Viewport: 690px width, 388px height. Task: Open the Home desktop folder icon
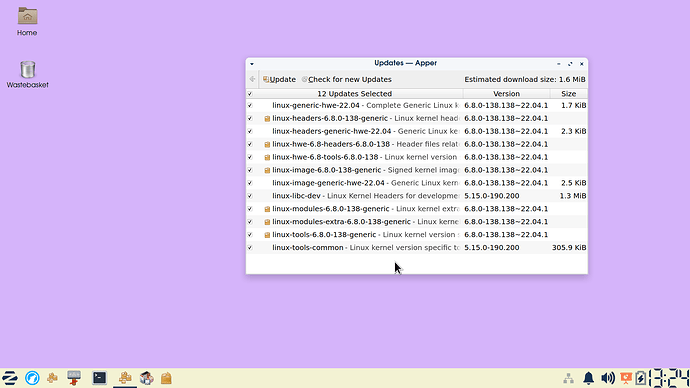click(27, 22)
